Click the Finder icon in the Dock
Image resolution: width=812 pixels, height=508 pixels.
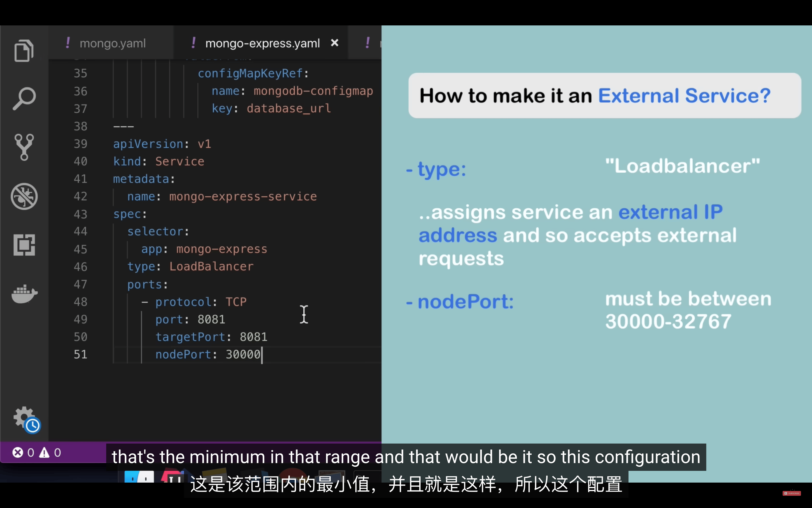tap(139, 476)
